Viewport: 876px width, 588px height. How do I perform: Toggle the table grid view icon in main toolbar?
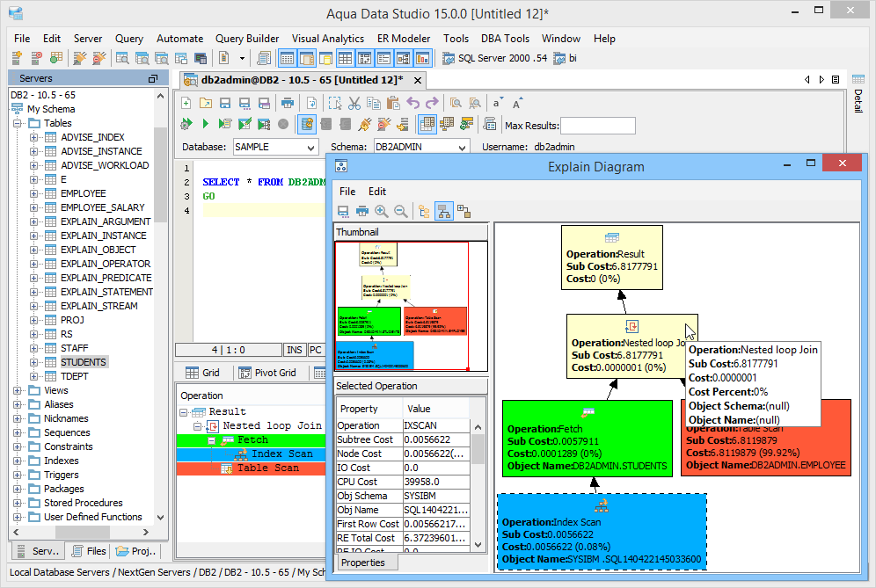[x=345, y=58]
